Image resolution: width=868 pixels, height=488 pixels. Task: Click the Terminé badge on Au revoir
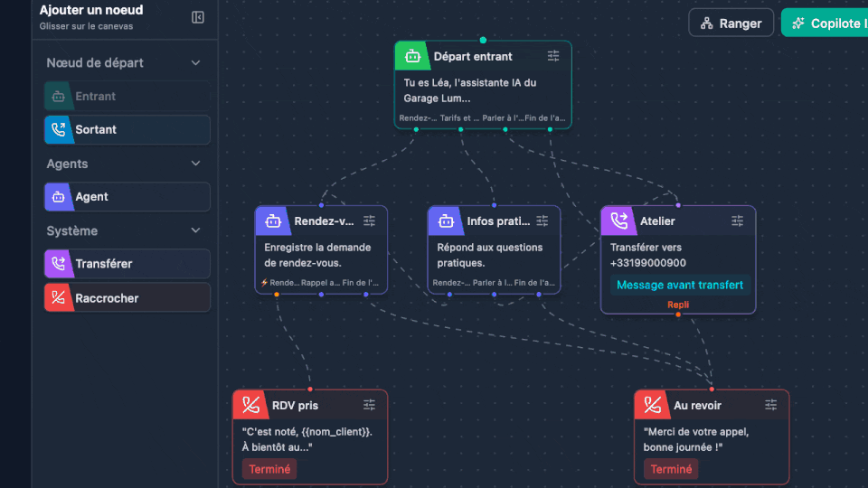click(x=671, y=469)
